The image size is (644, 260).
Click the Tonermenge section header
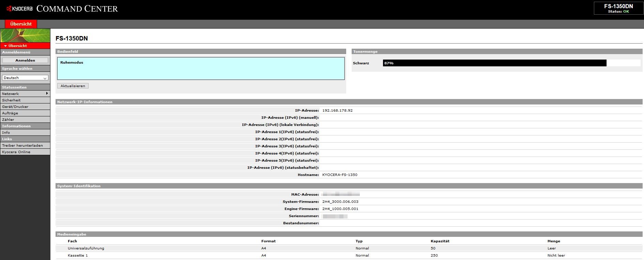tap(497, 51)
